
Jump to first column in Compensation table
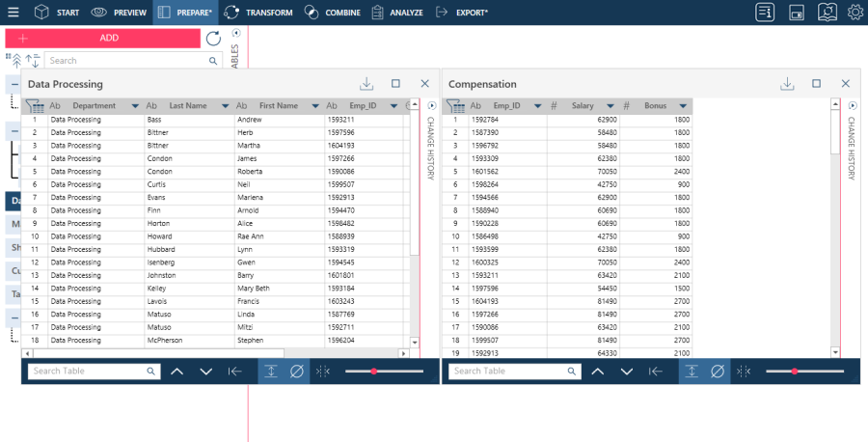(656, 372)
